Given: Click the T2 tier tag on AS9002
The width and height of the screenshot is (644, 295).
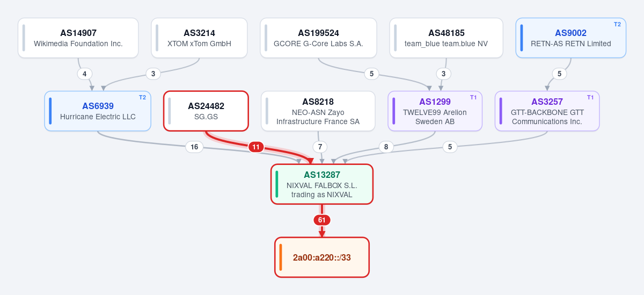Looking at the screenshot, I should point(617,24).
